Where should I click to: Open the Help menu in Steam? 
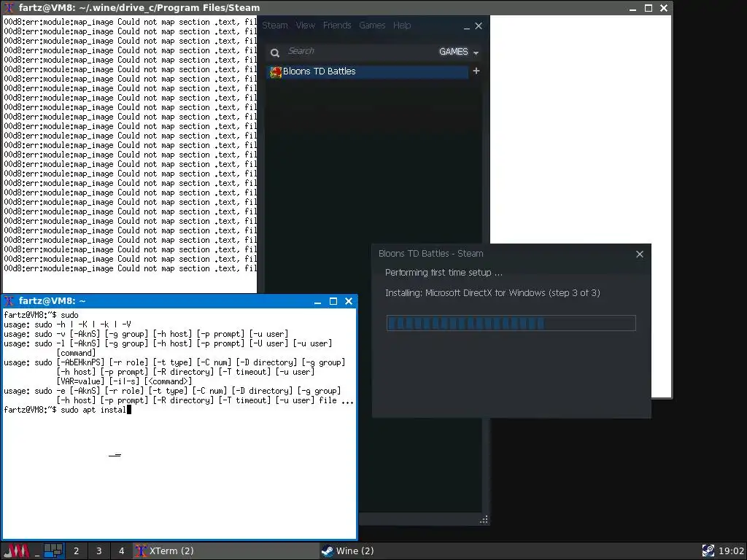click(402, 26)
